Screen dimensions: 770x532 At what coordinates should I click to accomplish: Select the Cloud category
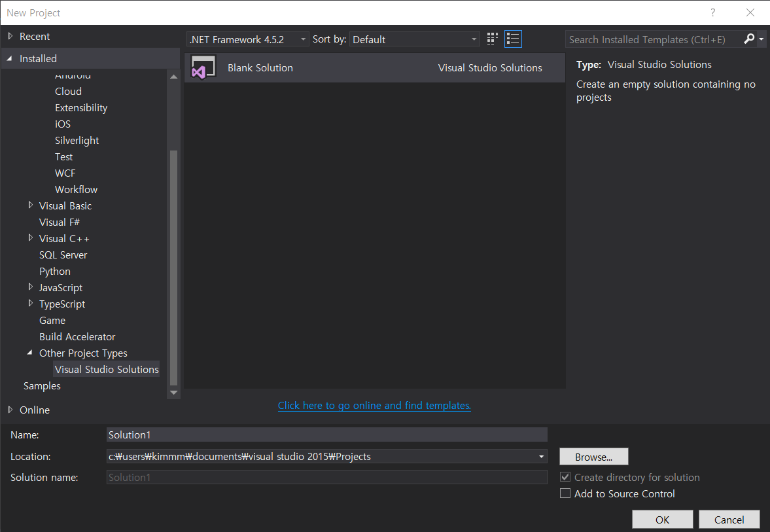(x=68, y=92)
